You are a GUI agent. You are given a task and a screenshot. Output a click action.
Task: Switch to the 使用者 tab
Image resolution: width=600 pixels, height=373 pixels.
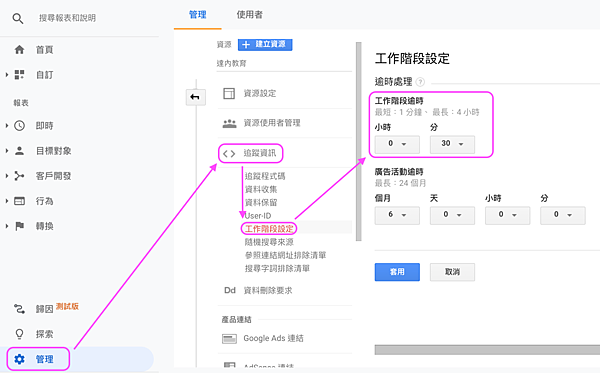click(x=249, y=15)
